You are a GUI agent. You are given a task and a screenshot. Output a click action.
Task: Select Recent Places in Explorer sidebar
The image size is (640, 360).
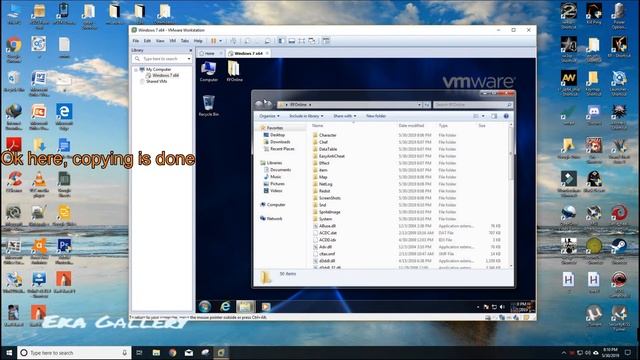(279, 149)
